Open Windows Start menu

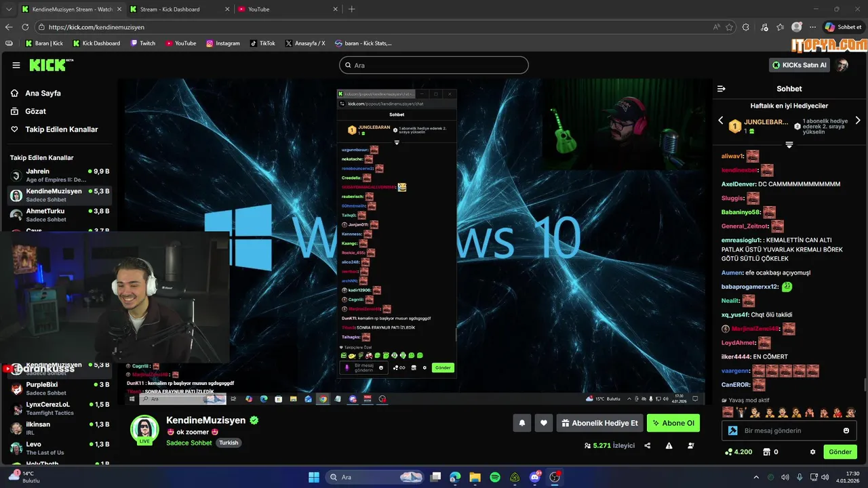314,477
